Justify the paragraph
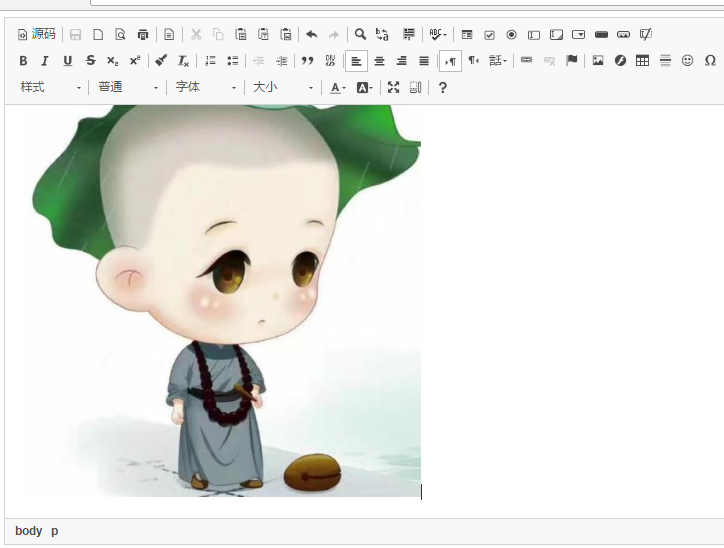This screenshot has width=724, height=548. pyautogui.click(x=424, y=61)
